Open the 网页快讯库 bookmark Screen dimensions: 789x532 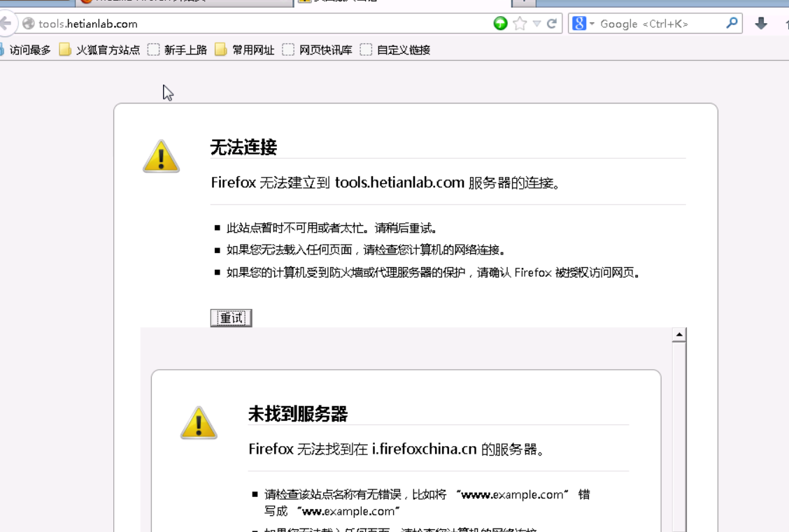coord(318,50)
